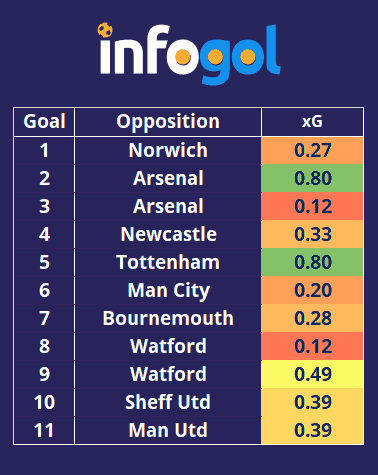Image resolution: width=378 pixels, height=475 pixels.
Task: Click the Bournemouth opposition cell
Action: (168, 318)
